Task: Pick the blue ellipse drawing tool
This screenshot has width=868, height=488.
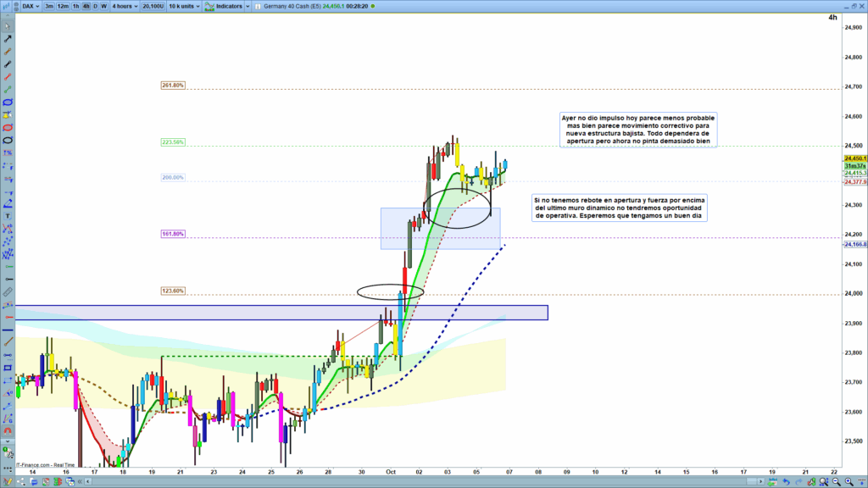Action: pos(8,102)
